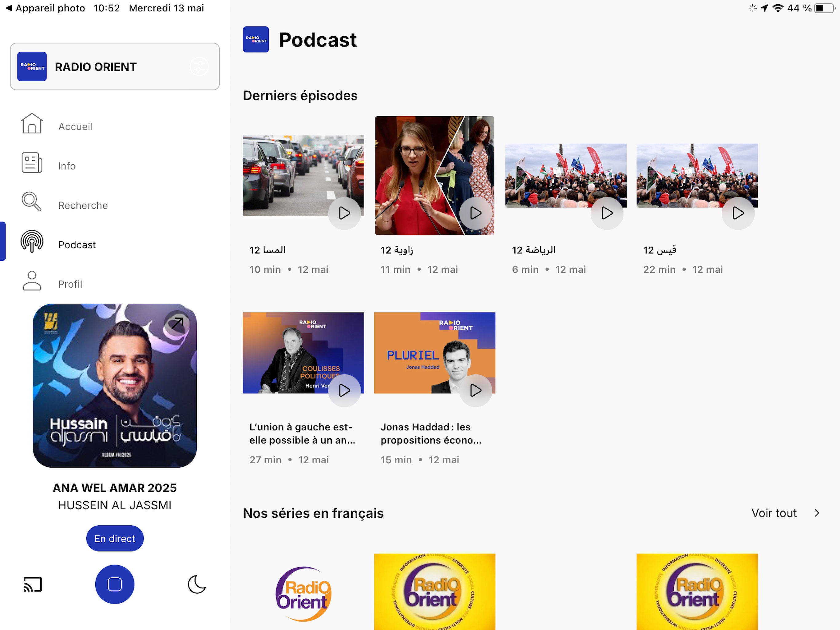Play the المسا 12 episode

click(x=344, y=213)
